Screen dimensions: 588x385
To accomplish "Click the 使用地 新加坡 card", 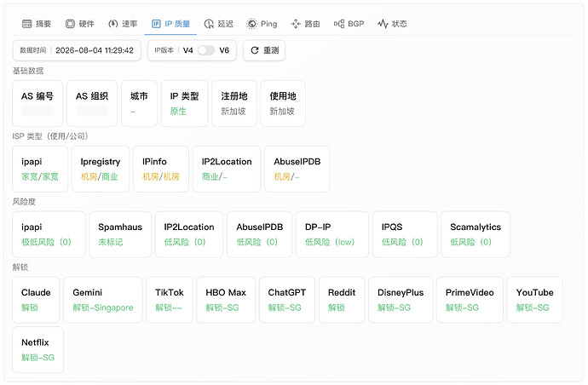I will point(283,103).
